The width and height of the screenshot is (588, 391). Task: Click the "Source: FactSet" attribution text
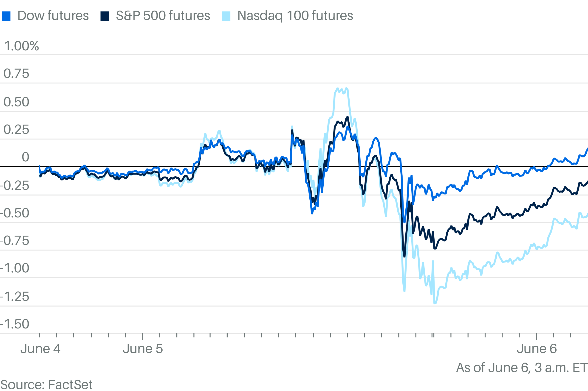click(x=46, y=385)
